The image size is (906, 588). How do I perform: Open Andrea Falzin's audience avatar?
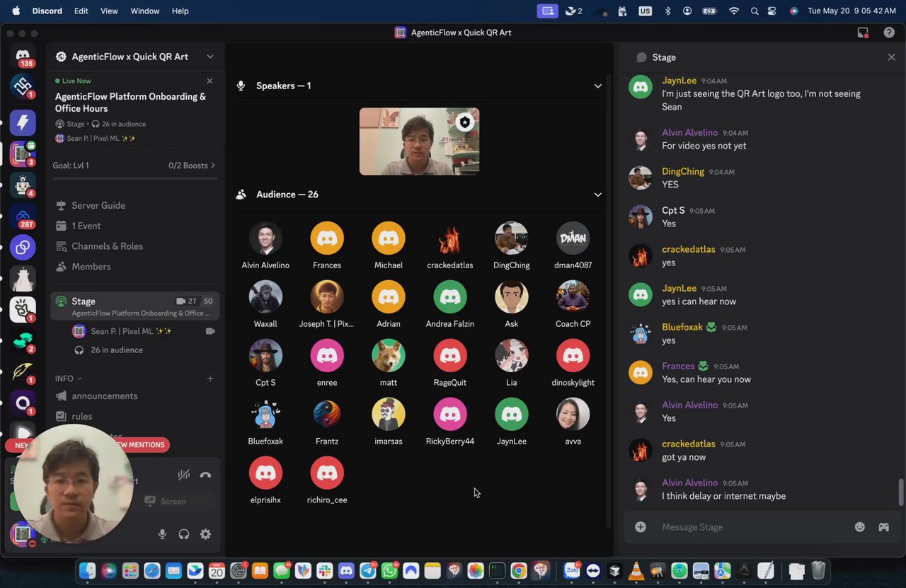(450, 297)
